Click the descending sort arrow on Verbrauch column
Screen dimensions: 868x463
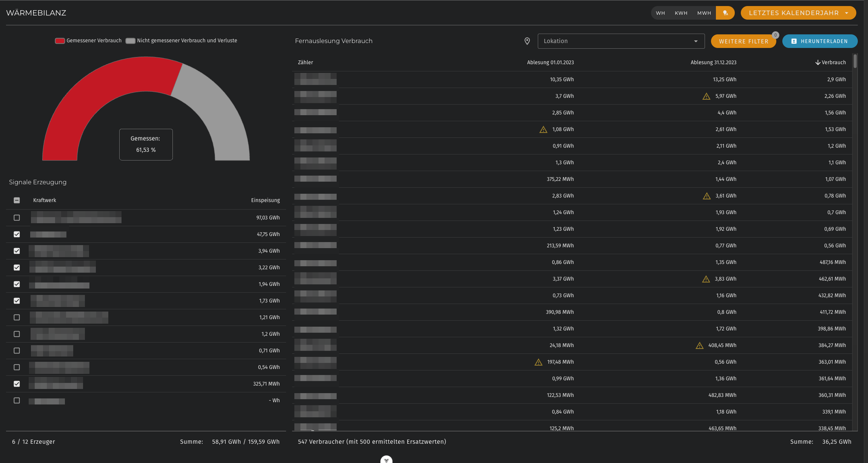[817, 62]
